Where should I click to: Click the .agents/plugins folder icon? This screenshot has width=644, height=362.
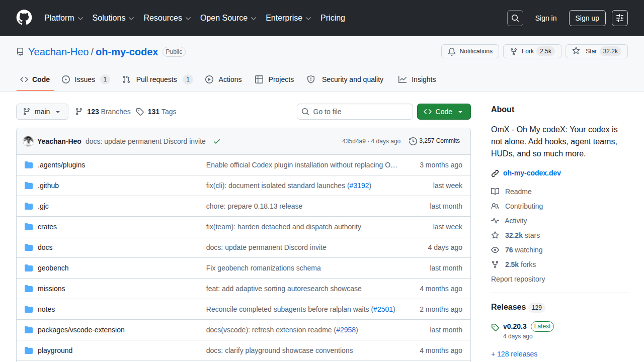point(29,165)
